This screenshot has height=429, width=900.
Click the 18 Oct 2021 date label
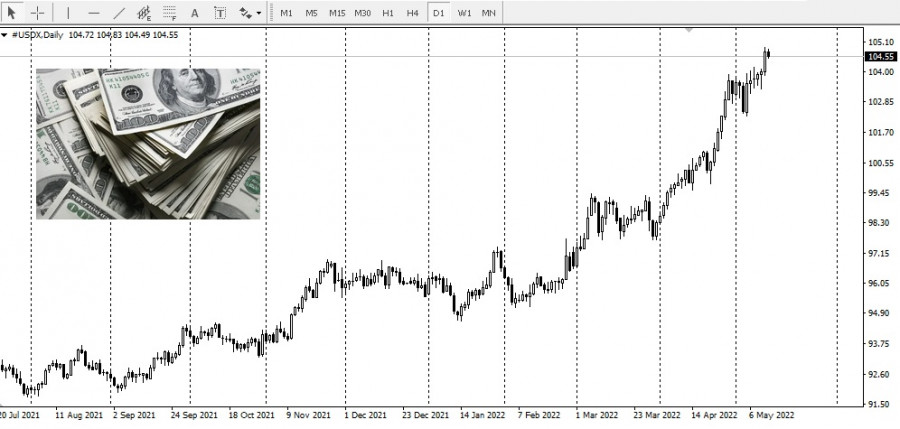(x=251, y=415)
